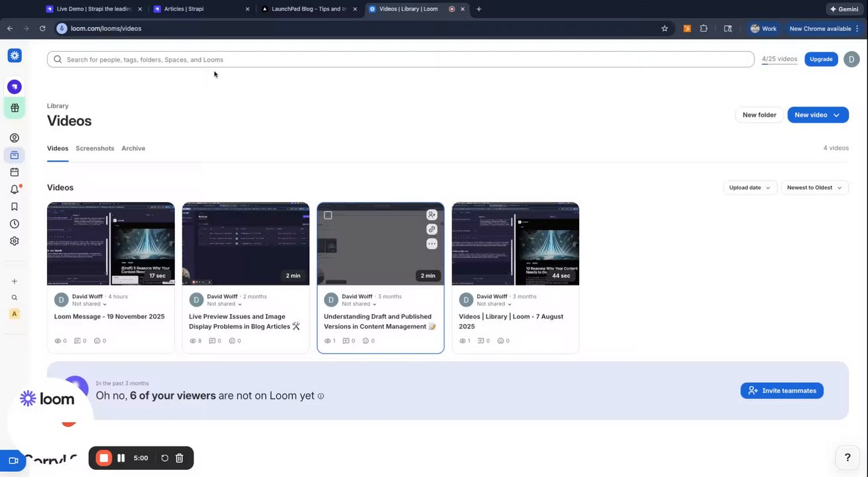Viewport: 868px width, 477px height.
Task: Open the help question mark button
Action: (x=847, y=457)
